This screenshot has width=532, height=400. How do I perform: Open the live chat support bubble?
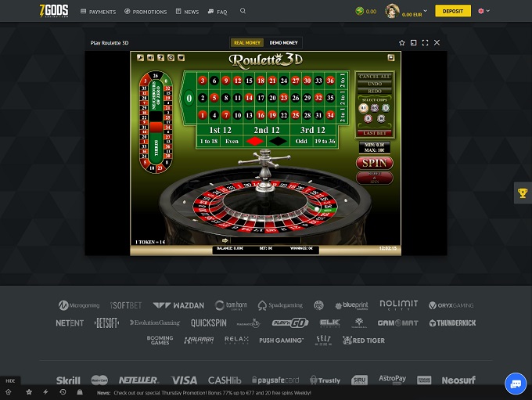pyautogui.click(x=515, y=383)
